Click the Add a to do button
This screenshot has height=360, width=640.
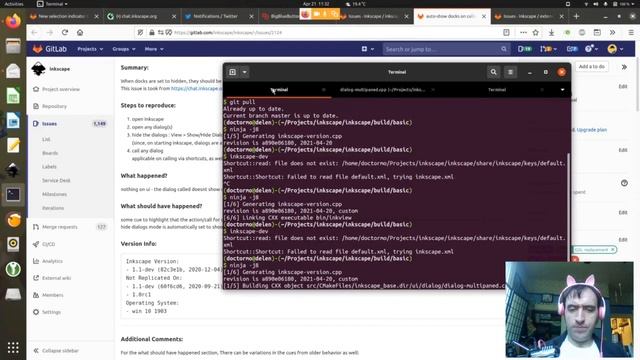pos(591,67)
